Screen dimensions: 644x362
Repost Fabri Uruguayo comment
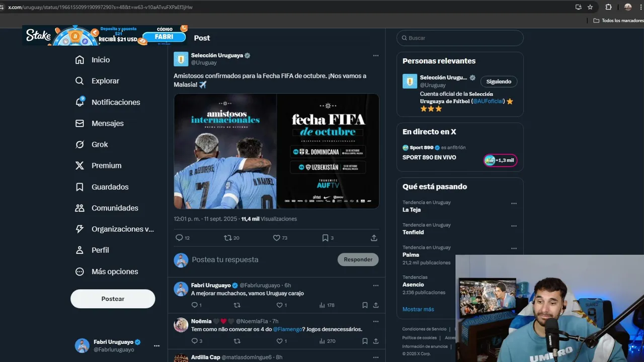pos(237,305)
